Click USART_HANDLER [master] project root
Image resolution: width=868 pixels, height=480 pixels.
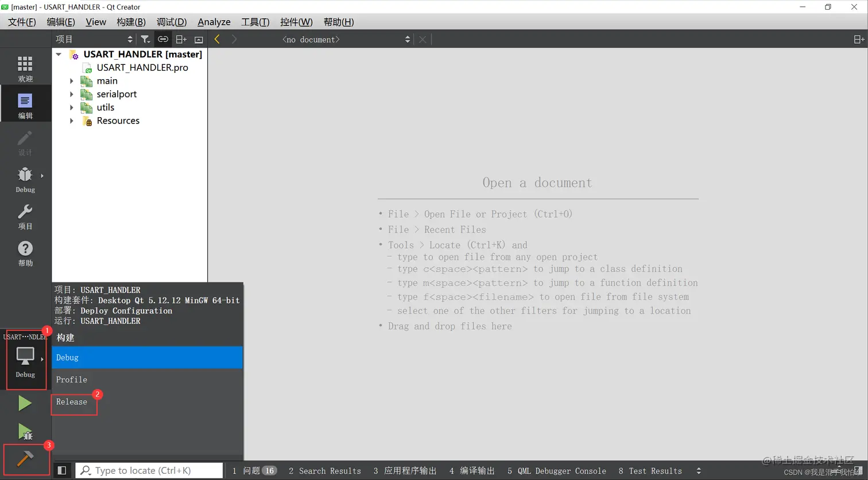(x=142, y=54)
